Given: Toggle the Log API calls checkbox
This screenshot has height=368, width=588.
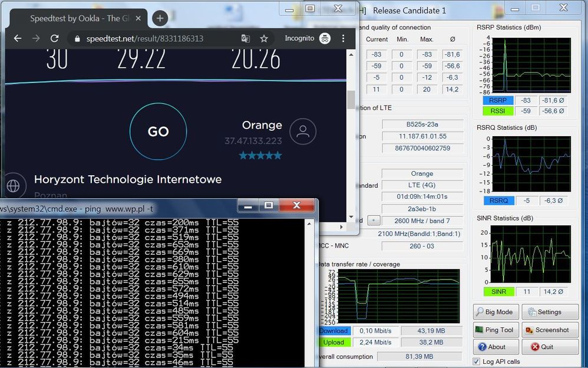Looking at the screenshot, I should (477, 362).
